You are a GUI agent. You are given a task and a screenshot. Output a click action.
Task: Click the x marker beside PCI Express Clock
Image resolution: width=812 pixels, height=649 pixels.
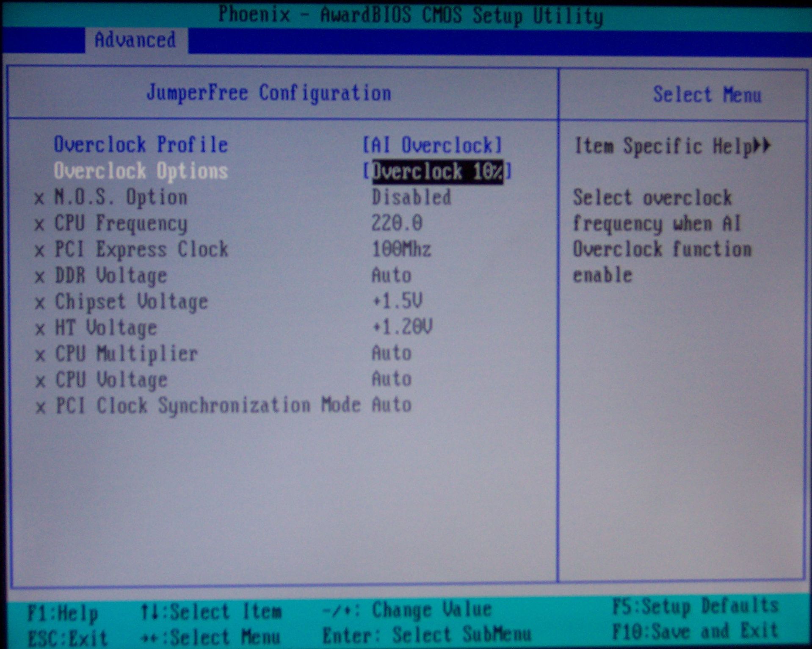pos(39,251)
